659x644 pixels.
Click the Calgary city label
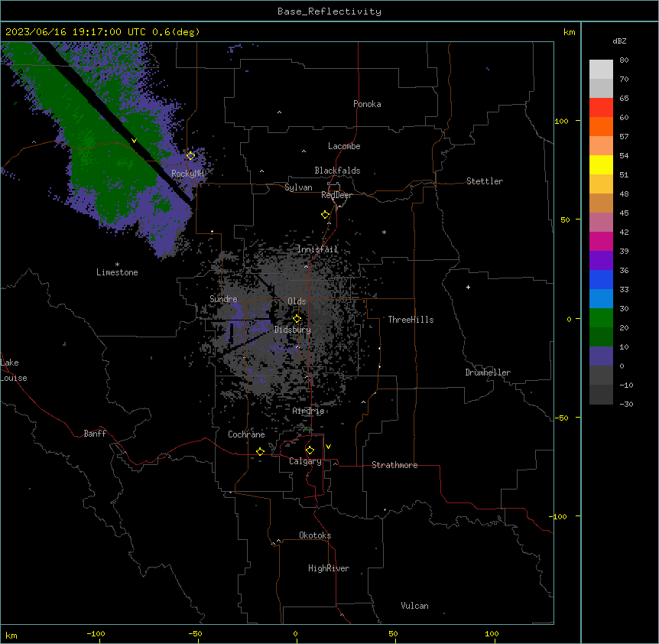(x=305, y=461)
